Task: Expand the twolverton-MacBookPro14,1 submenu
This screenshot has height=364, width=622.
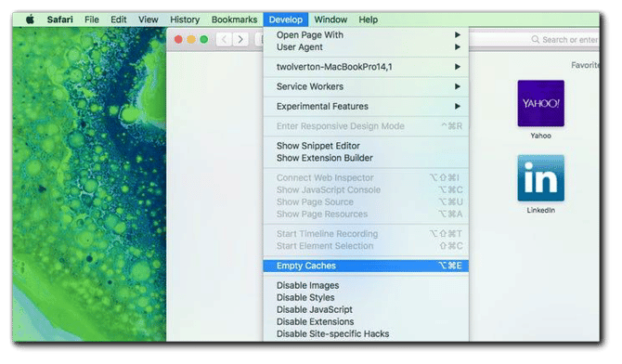Action: [366, 67]
